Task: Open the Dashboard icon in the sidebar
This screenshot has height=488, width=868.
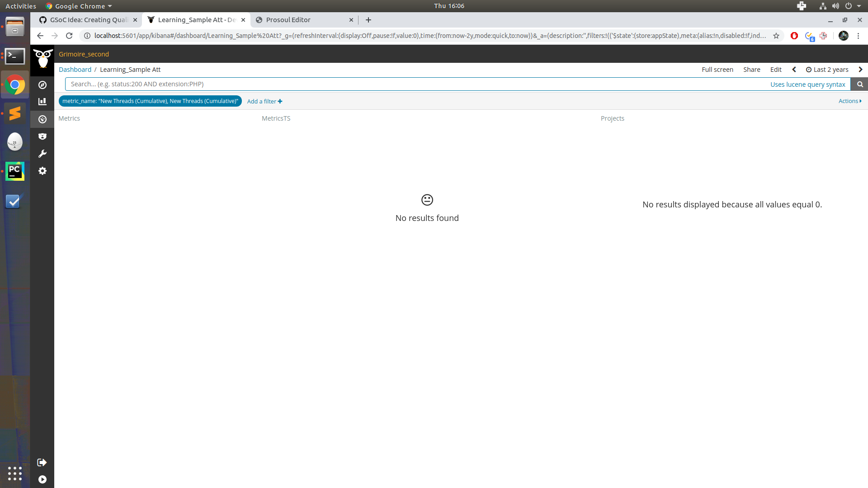Action: 42,119
